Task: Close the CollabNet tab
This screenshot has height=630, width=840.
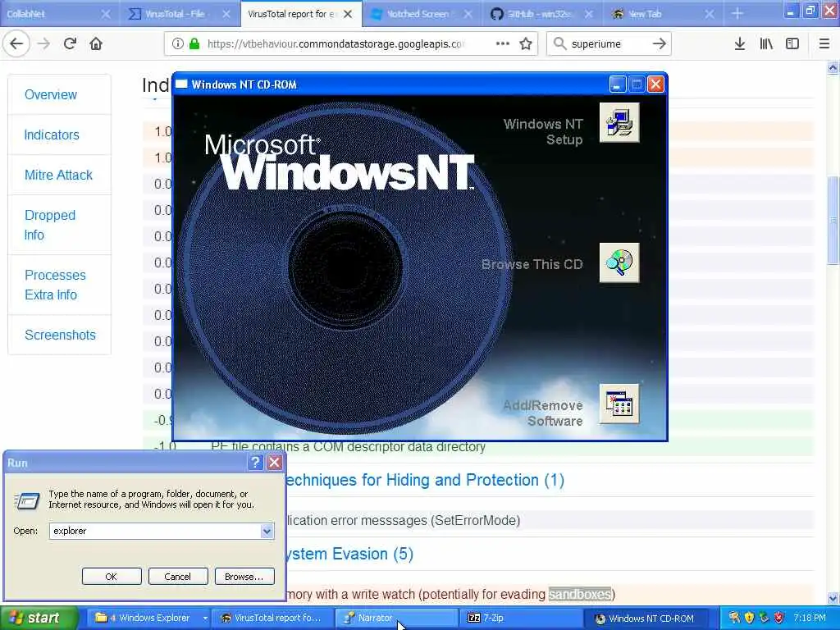Action: coord(106,14)
